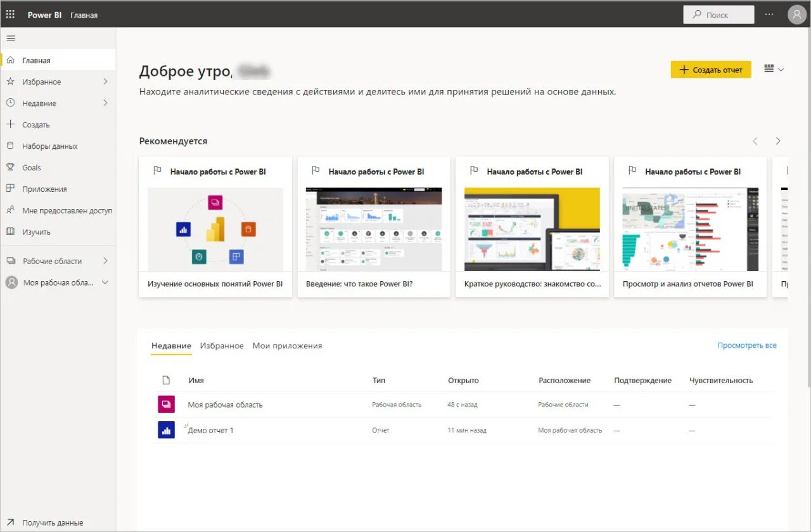Expand the Избранное chevron

pyautogui.click(x=105, y=82)
